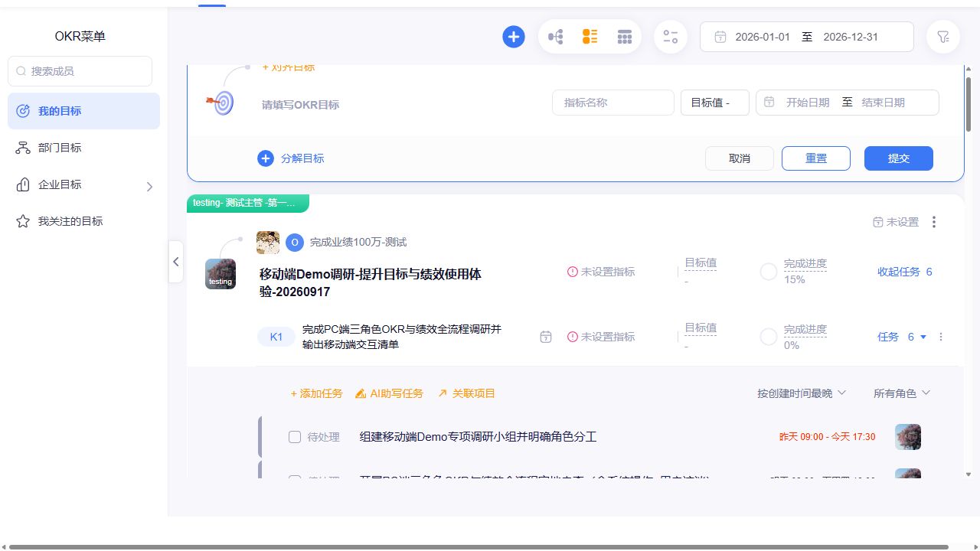
Task: Click parent objective owner avatar
Action: (268, 243)
